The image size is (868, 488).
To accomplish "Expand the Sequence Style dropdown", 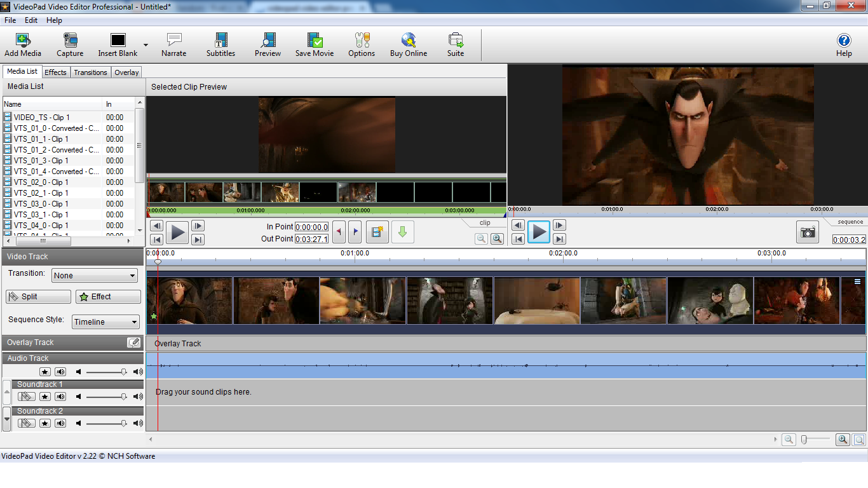I will 105,322.
